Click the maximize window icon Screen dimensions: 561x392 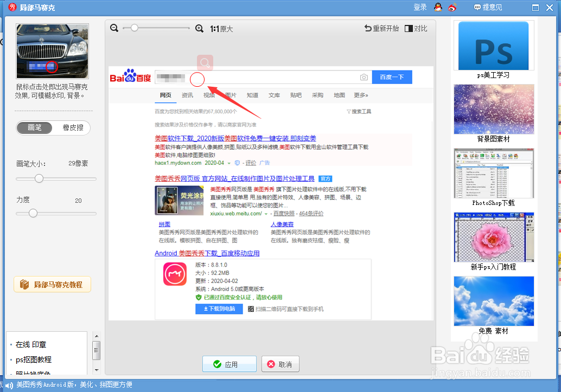pyautogui.click(x=535, y=8)
